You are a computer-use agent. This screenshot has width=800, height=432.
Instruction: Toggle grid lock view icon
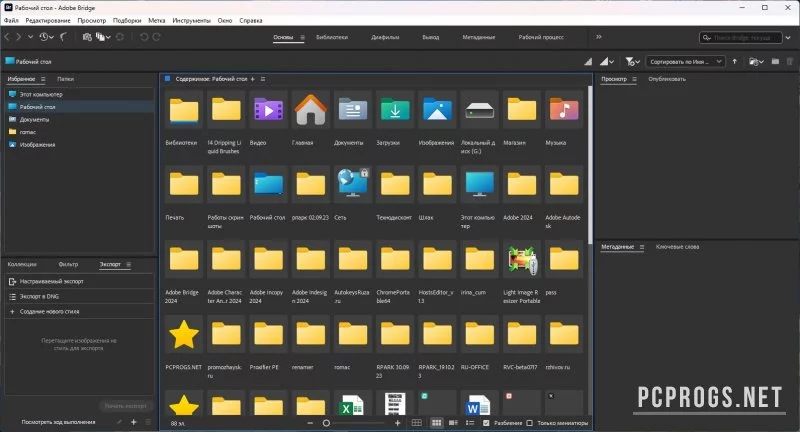click(417, 423)
